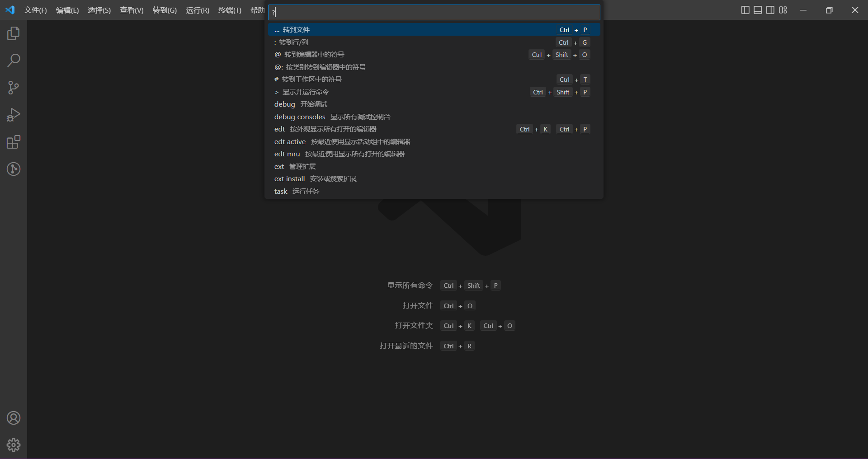Open the 运行(R) menu
This screenshot has width=868, height=459.
[198, 10]
